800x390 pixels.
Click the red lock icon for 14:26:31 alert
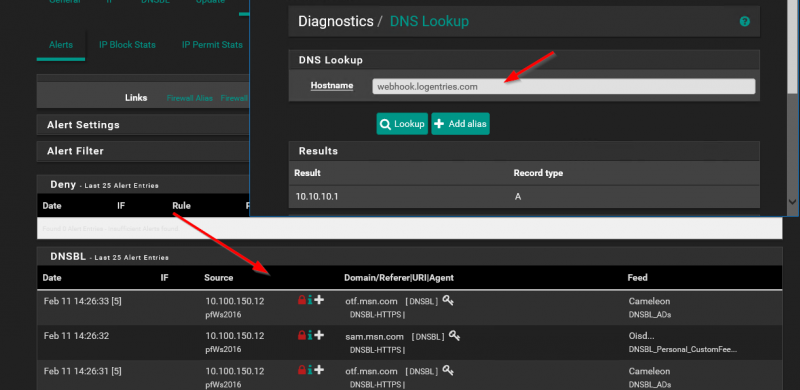coord(302,370)
